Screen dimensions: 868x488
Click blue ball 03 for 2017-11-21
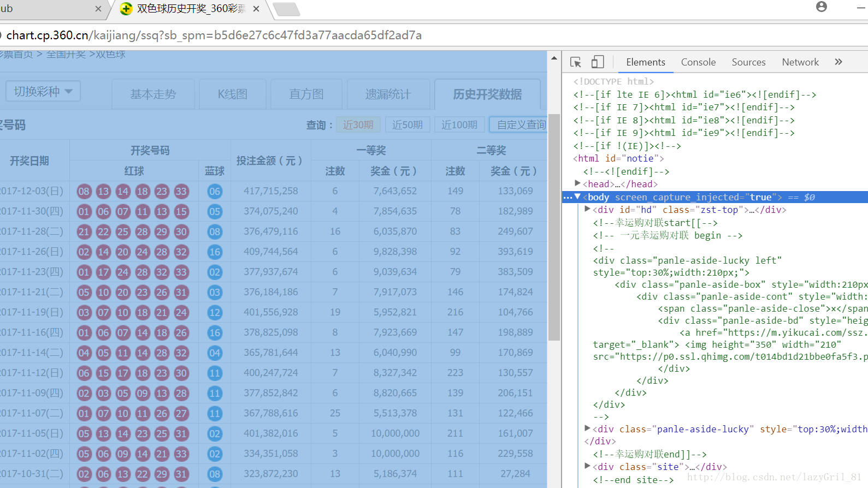point(215,293)
